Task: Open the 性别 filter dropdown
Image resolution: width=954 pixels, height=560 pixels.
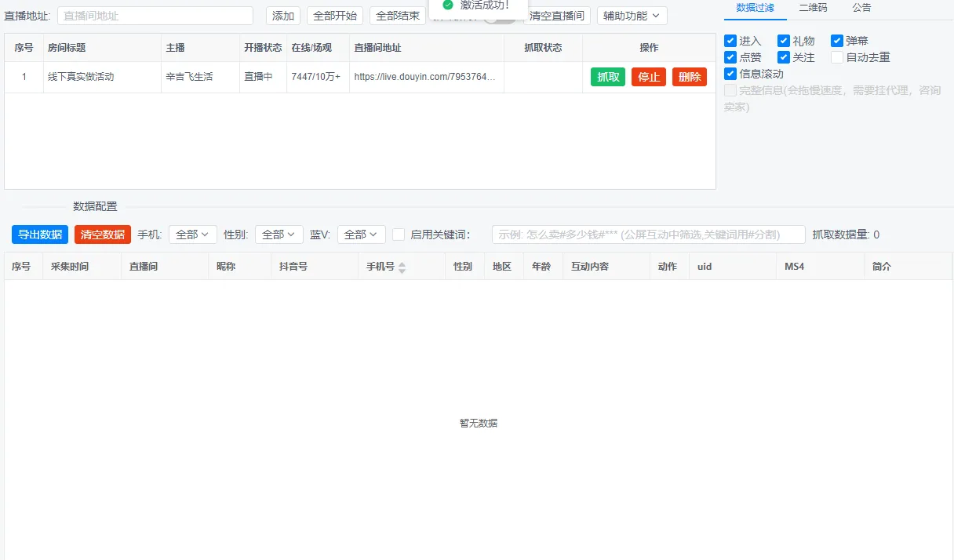Action: [279, 235]
